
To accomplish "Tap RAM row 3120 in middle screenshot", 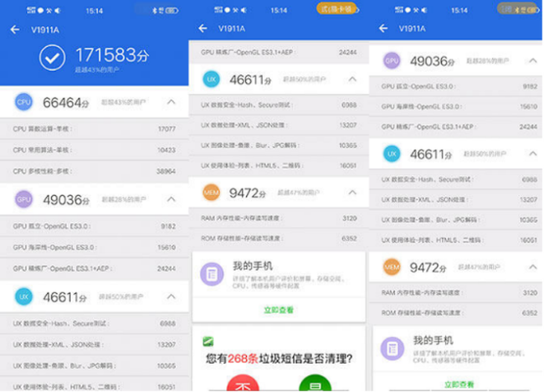I will tap(279, 218).
